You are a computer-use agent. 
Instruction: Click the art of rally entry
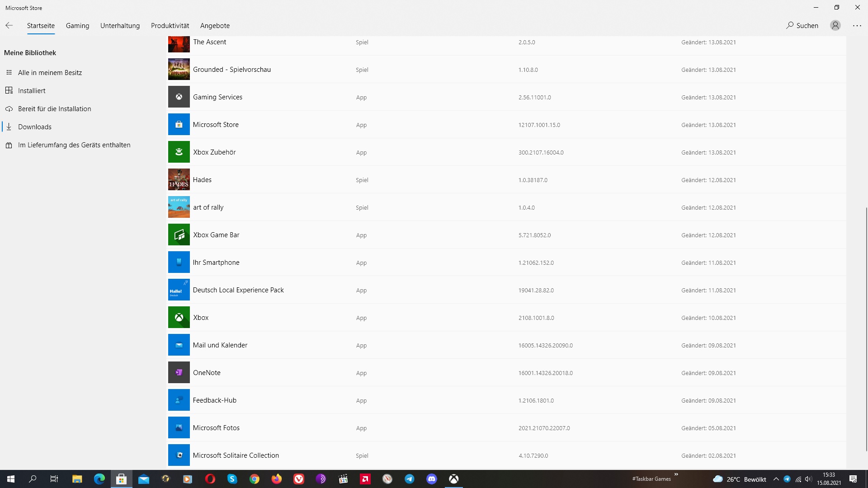[x=208, y=207]
